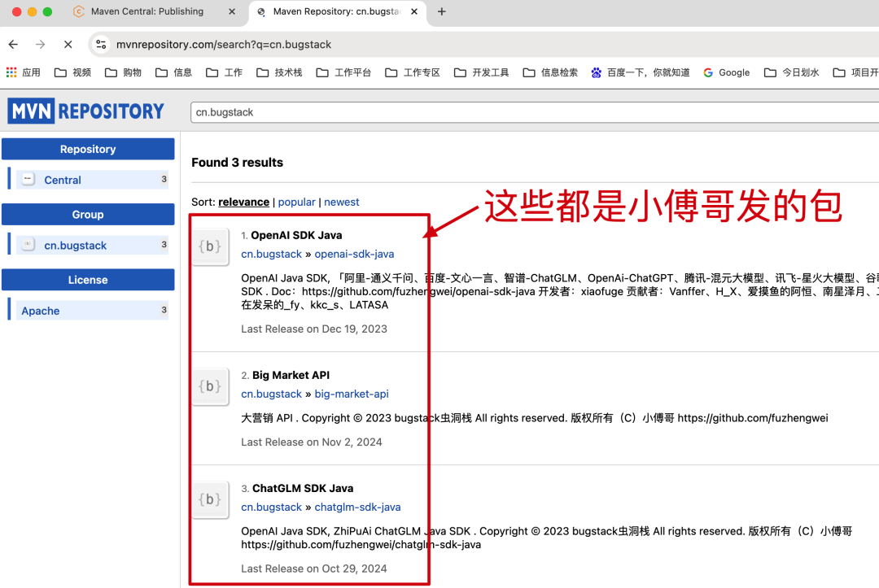Open the ChatGLM SDK Java result title

[303, 488]
